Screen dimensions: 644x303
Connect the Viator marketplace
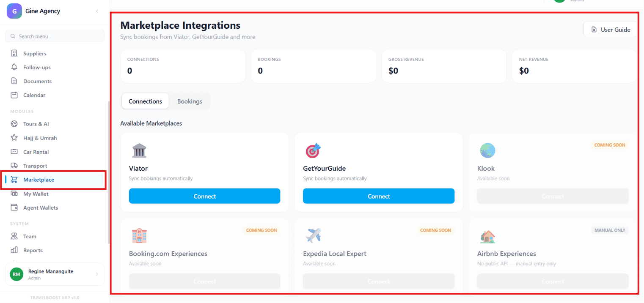(204, 196)
